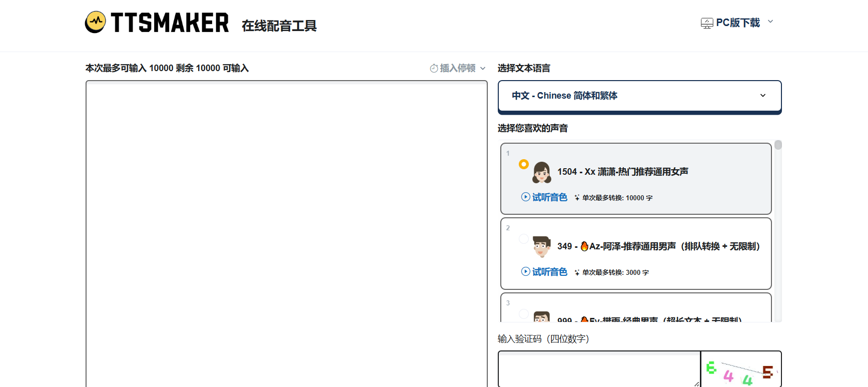
Task: Expand the 插入停顿 dropdown chevron
Action: click(x=483, y=69)
